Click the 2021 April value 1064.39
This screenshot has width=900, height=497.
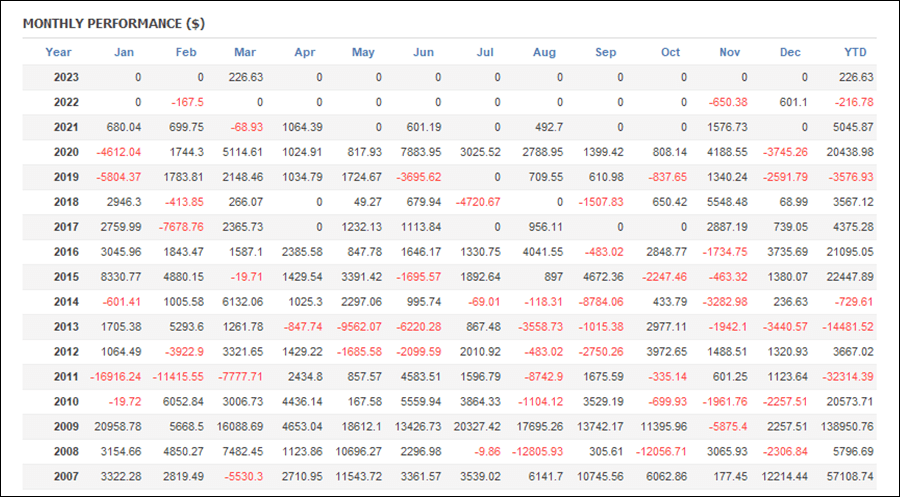302,127
